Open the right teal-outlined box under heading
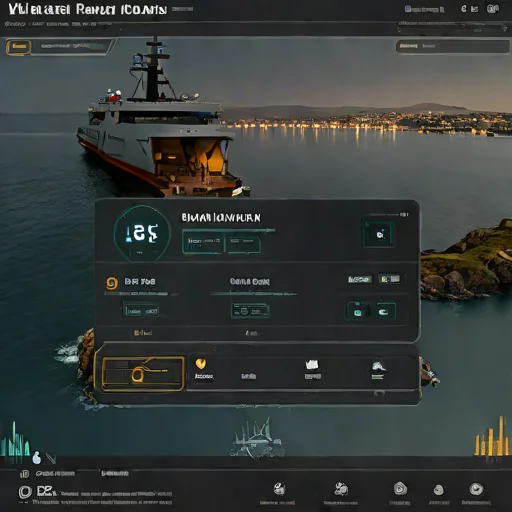Viewport: 512px width, 512px height. [243, 243]
